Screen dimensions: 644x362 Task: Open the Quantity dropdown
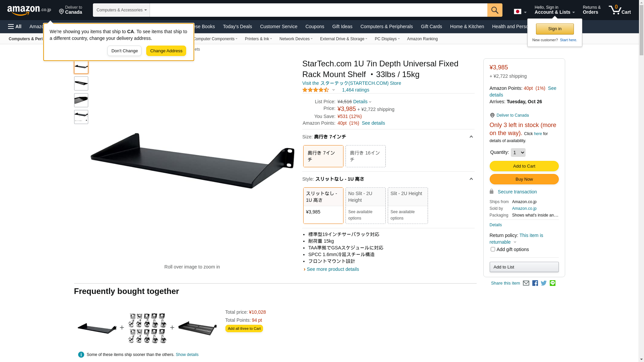[518, 153]
